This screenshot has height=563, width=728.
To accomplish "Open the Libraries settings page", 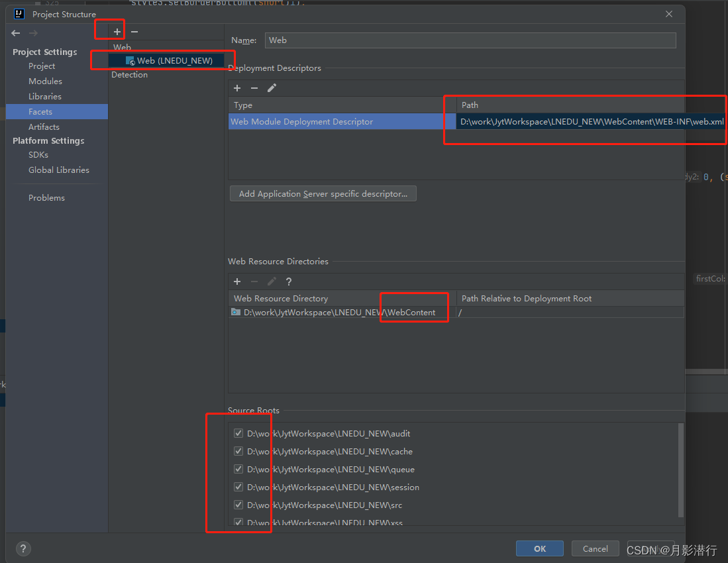I will click(x=45, y=97).
